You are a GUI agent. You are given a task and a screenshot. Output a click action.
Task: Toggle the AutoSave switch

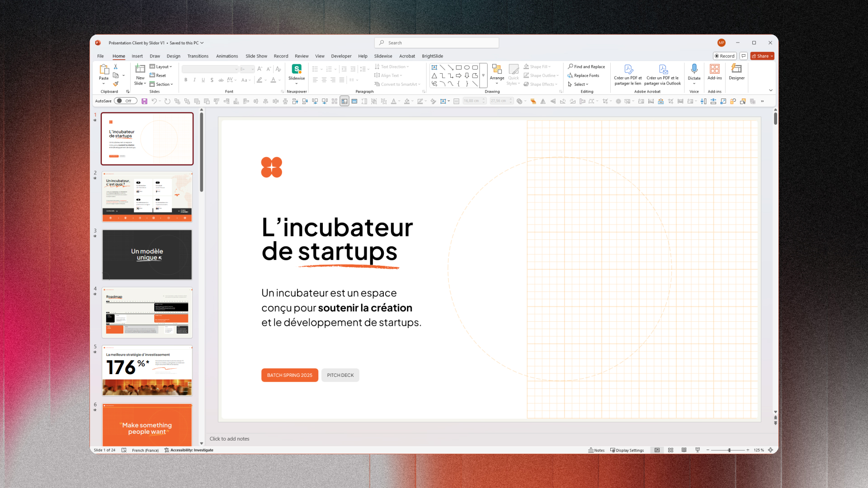click(125, 101)
